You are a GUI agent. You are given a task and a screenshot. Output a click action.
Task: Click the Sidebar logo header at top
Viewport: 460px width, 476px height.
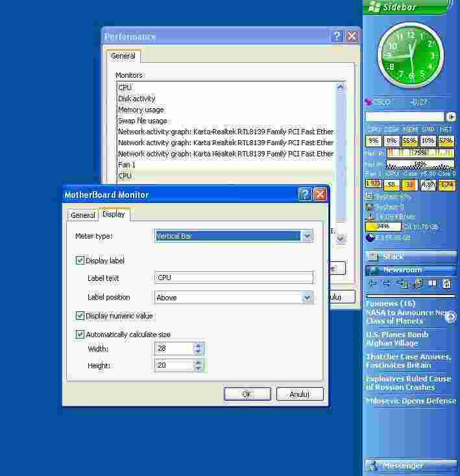point(406,7)
